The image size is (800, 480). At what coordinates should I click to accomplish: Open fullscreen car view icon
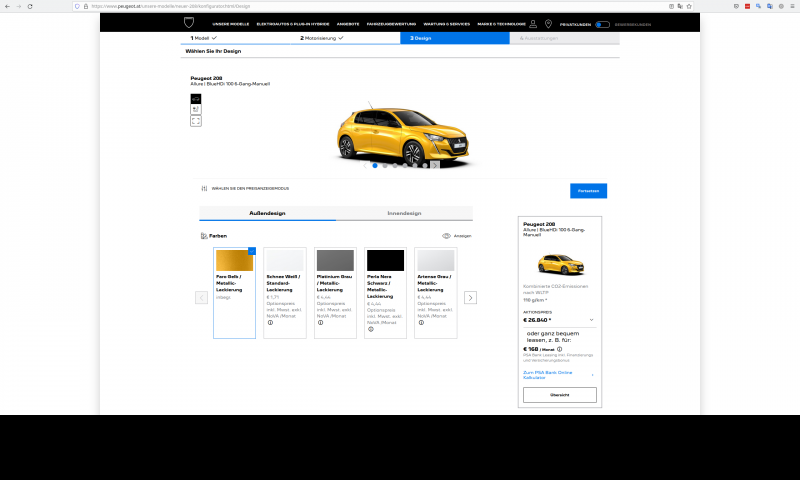tap(196, 121)
